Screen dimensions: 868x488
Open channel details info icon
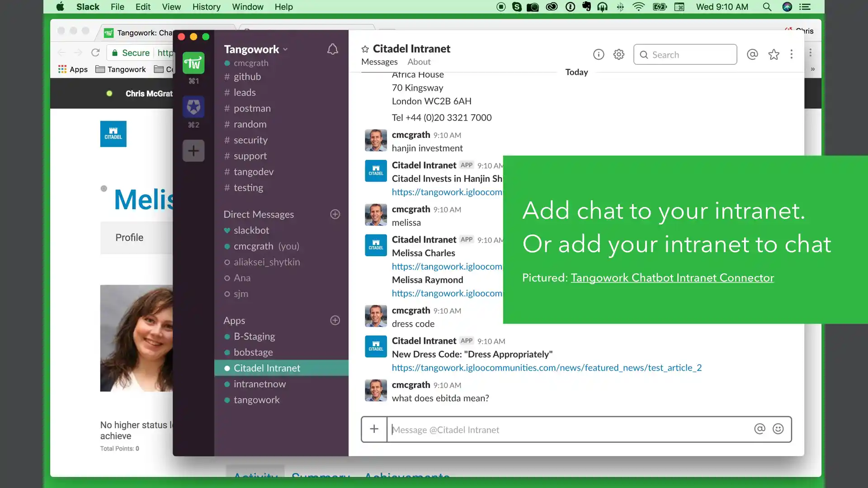pos(599,55)
